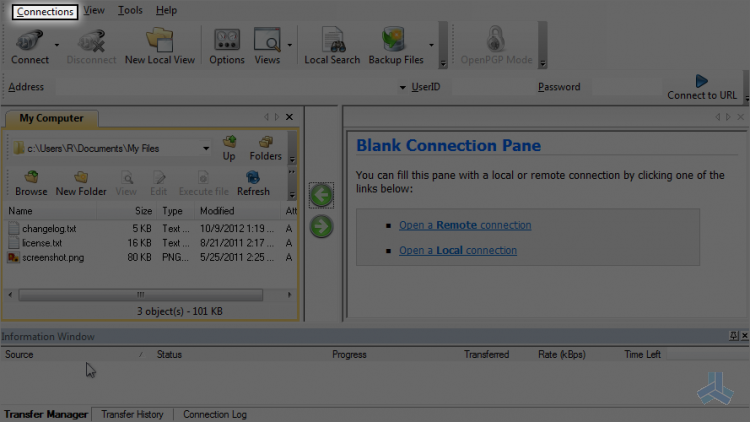Open the local path dropdown
This screenshot has width=750, height=422.
click(205, 148)
